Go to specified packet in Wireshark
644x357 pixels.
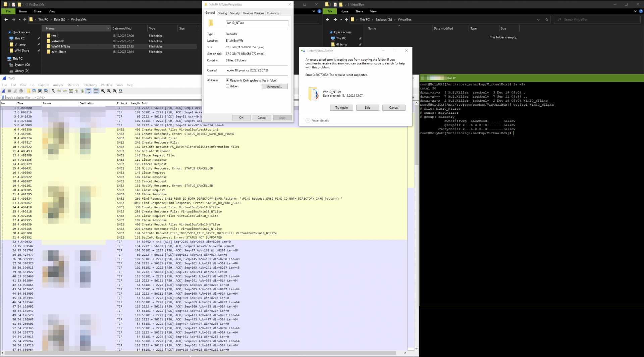[71, 91]
